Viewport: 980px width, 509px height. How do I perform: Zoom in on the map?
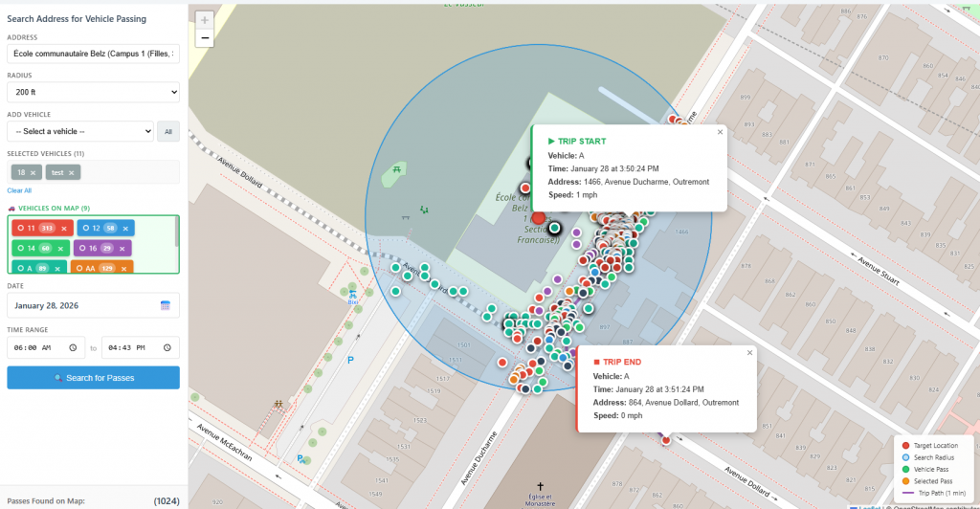coord(204,19)
